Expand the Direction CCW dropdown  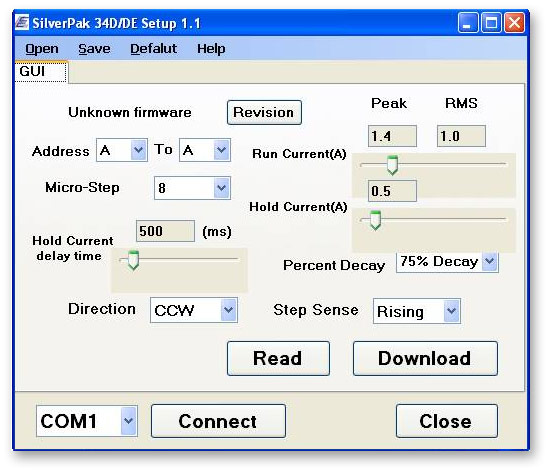[x=194, y=310]
